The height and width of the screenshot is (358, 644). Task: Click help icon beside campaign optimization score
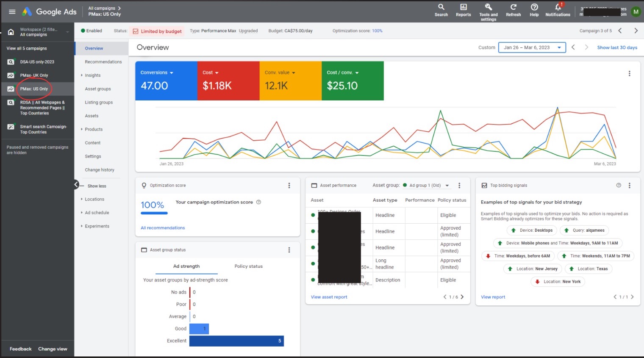[258, 202]
